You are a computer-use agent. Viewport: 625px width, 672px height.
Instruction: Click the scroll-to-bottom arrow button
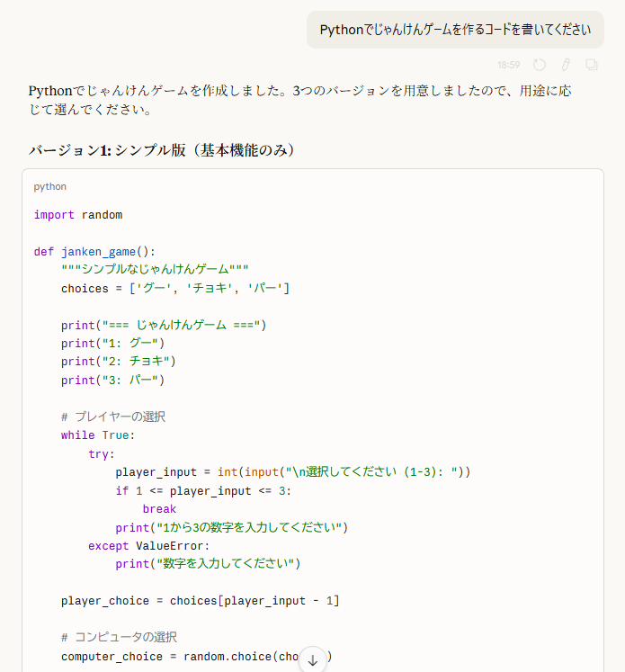313,660
